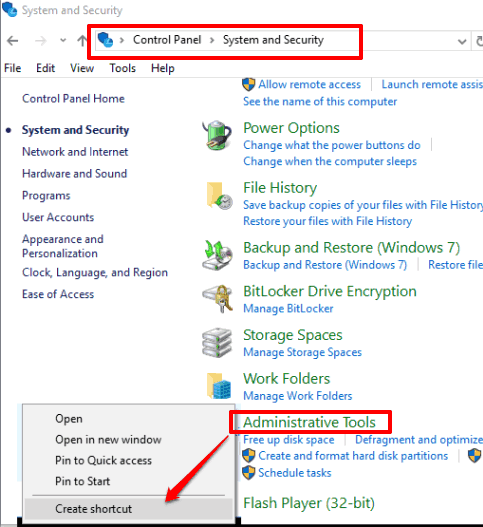Choose Create shortcut in context menu
483x527 pixels.
click(x=128, y=509)
